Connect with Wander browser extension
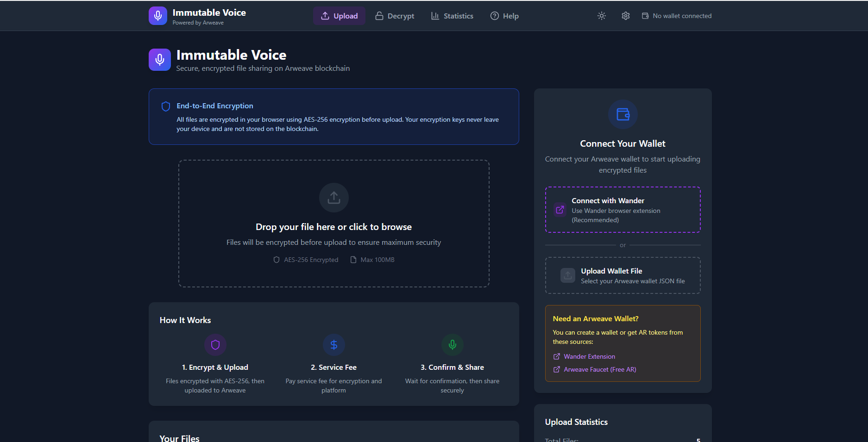Image resolution: width=868 pixels, height=442 pixels. point(623,210)
